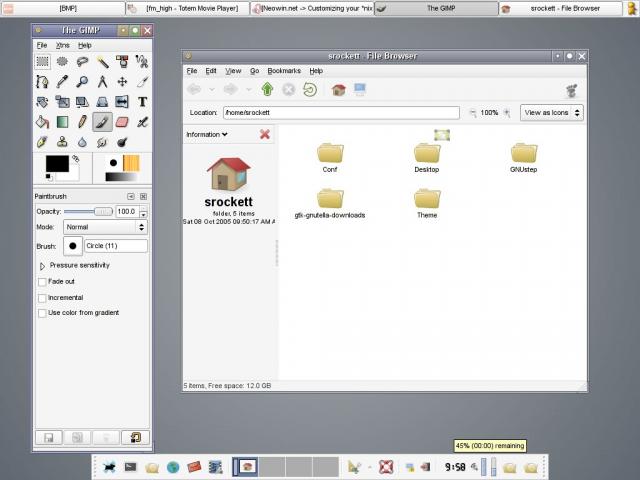Open the Mode dropdown showing Normal

105,227
